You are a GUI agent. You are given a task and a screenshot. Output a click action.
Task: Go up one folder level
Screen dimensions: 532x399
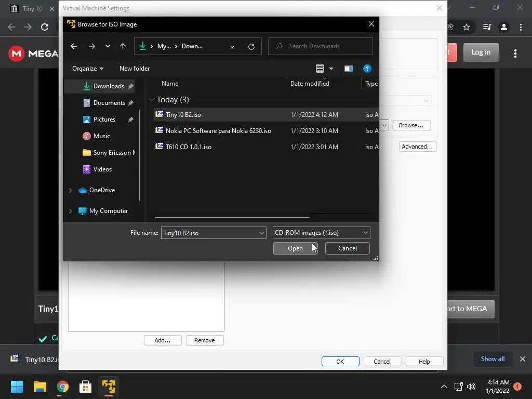tap(123, 46)
